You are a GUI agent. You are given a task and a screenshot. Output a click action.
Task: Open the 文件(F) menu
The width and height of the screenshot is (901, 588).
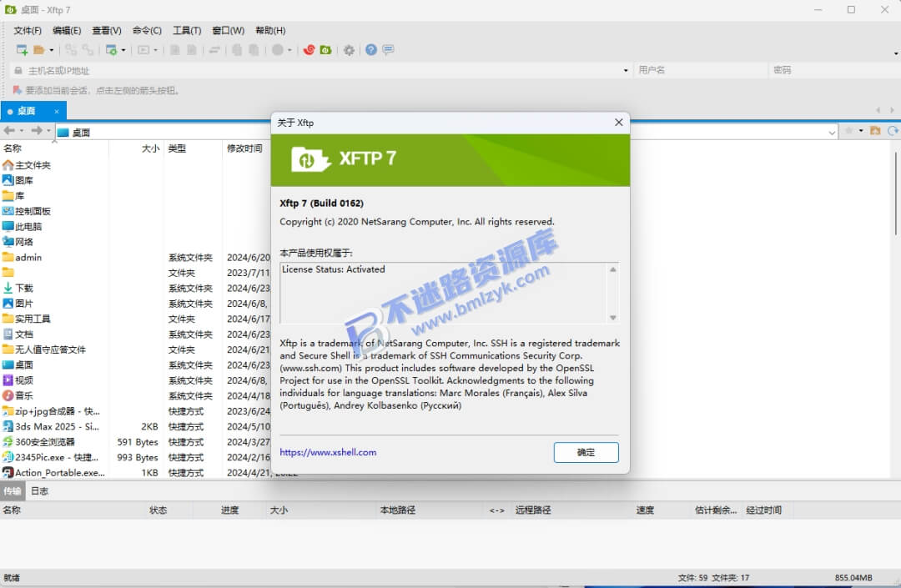[x=28, y=30]
